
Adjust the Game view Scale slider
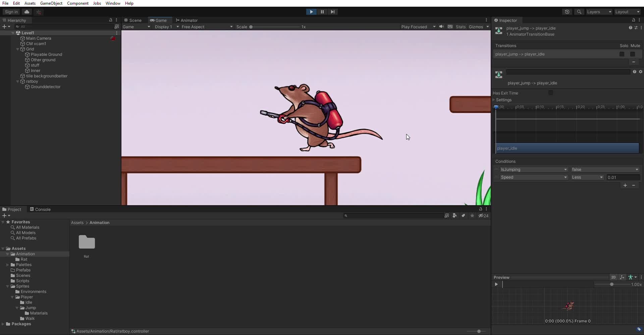click(252, 27)
